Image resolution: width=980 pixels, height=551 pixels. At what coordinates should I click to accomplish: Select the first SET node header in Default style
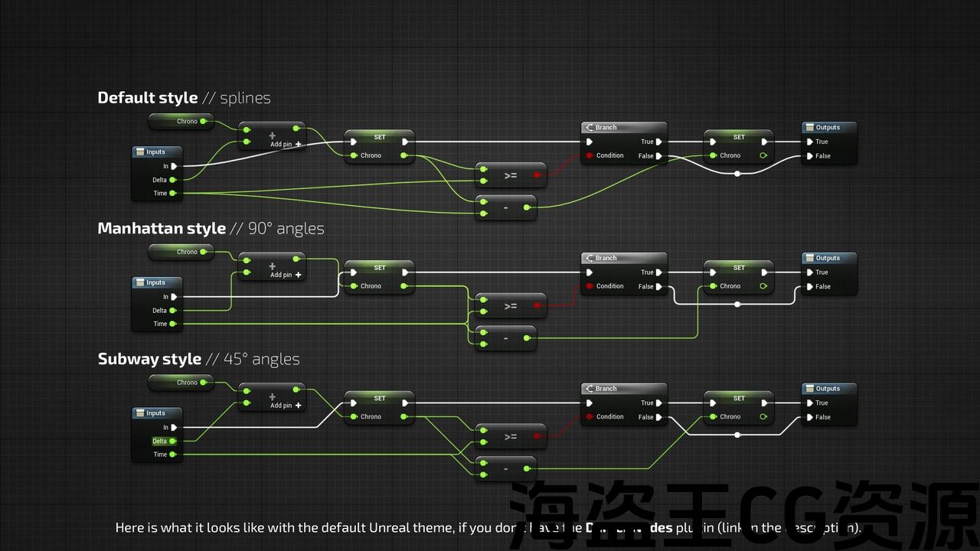pos(380,138)
